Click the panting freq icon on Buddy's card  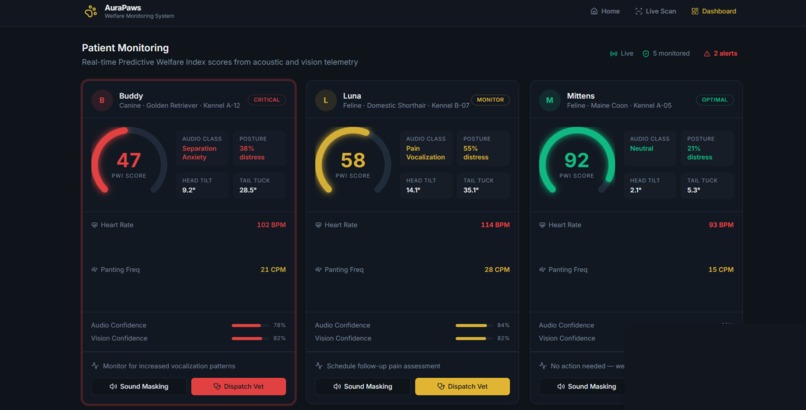[95, 270]
